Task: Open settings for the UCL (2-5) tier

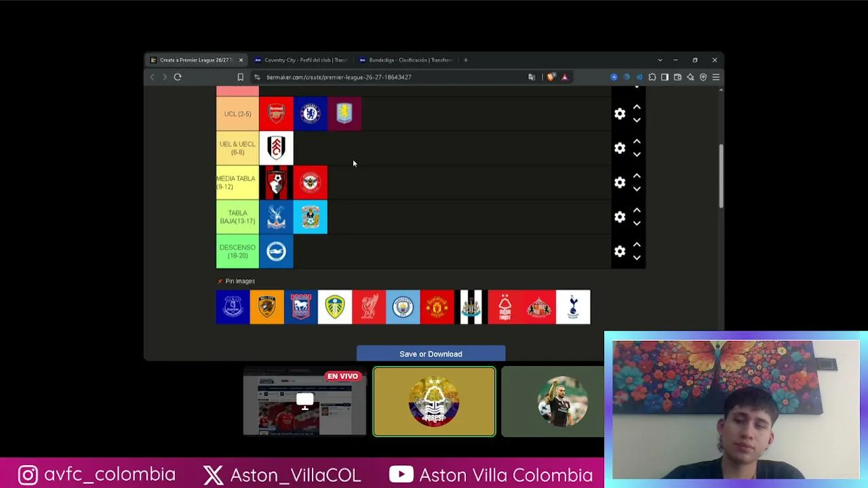Action: coord(620,114)
